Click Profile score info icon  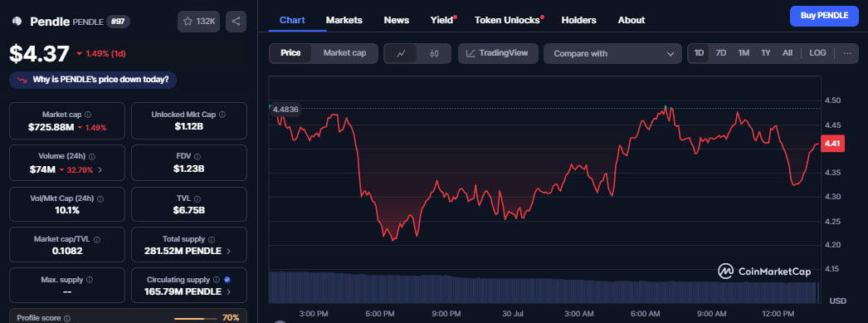[x=67, y=319]
